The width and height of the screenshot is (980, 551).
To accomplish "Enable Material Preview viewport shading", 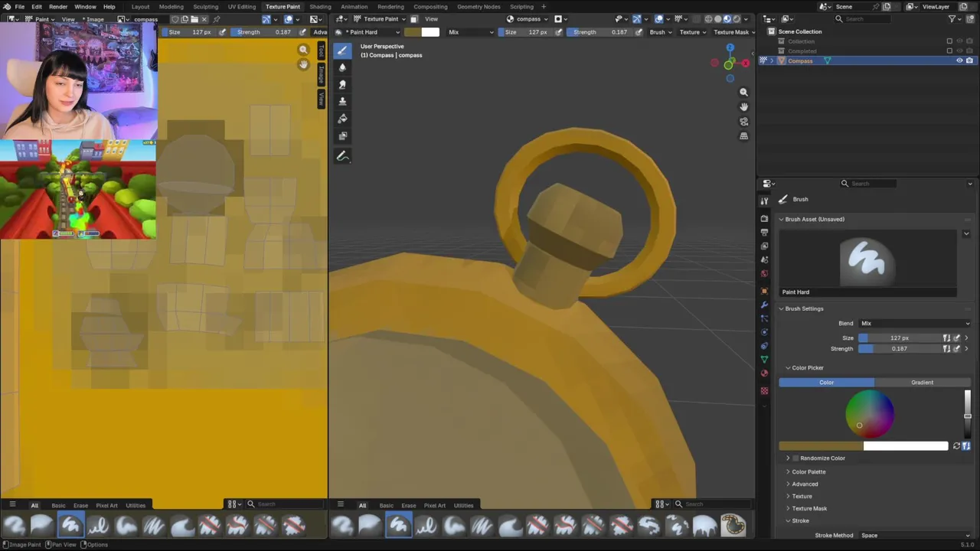I will pos(727,18).
